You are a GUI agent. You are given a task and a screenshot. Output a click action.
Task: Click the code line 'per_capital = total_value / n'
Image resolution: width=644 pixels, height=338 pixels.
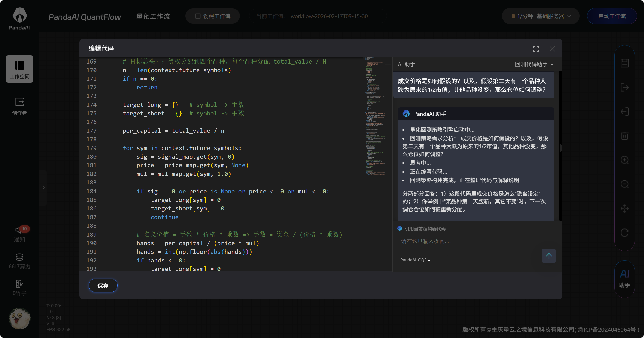tap(173, 131)
